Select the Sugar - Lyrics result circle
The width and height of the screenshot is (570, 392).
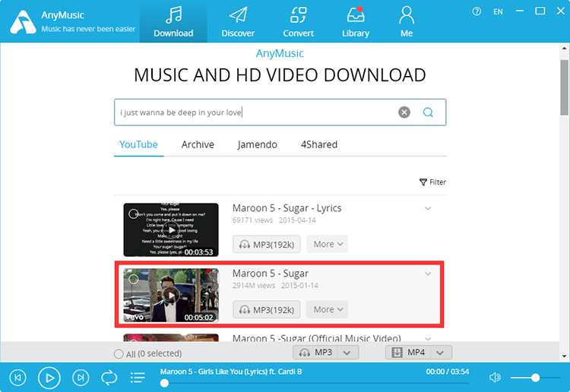pos(134,213)
